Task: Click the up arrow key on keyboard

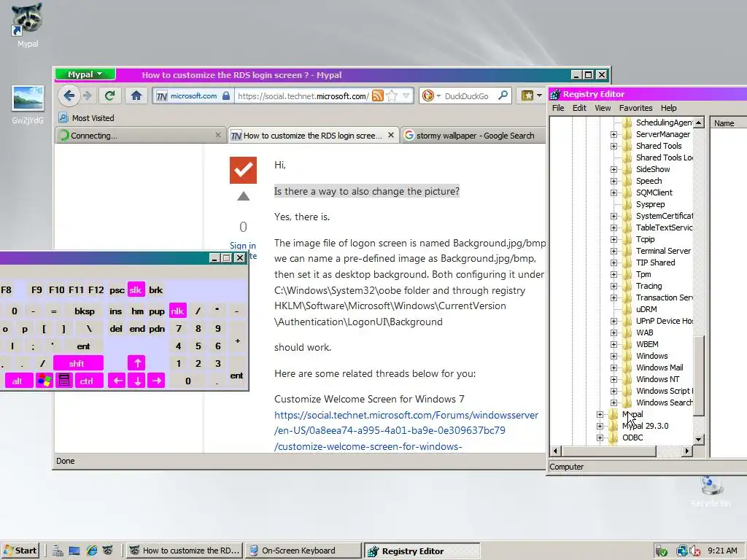Action: [136, 363]
